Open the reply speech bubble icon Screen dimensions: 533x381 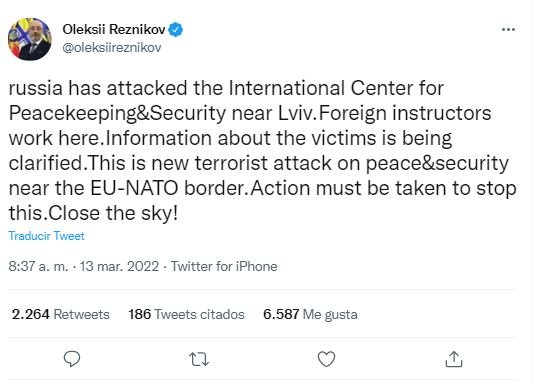pos(72,359)
